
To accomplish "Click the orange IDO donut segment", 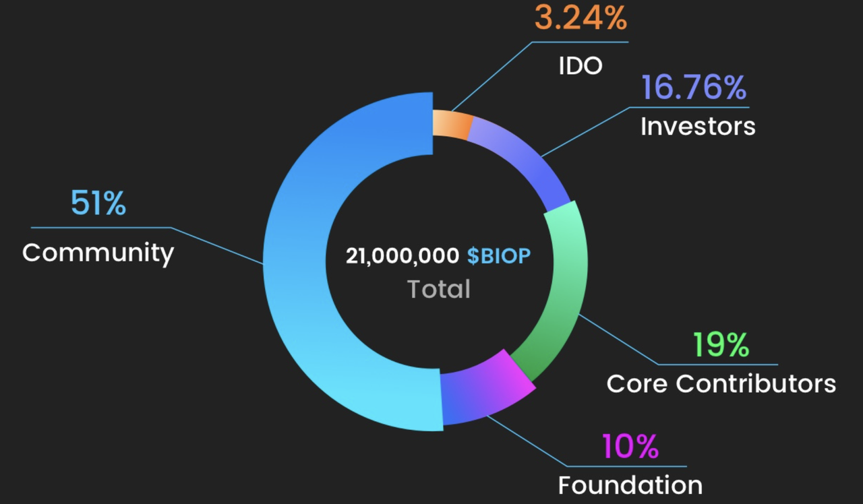I will [451, 125].
